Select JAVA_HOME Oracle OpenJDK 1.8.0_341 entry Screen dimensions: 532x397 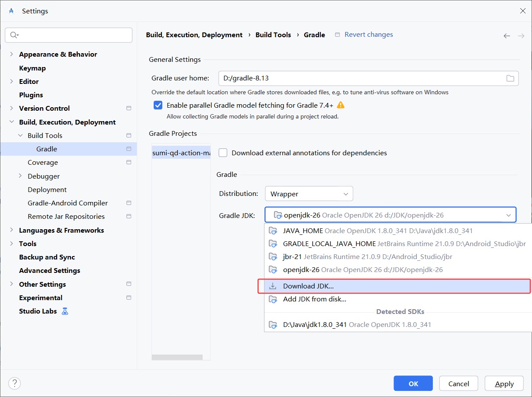[398, 231]
